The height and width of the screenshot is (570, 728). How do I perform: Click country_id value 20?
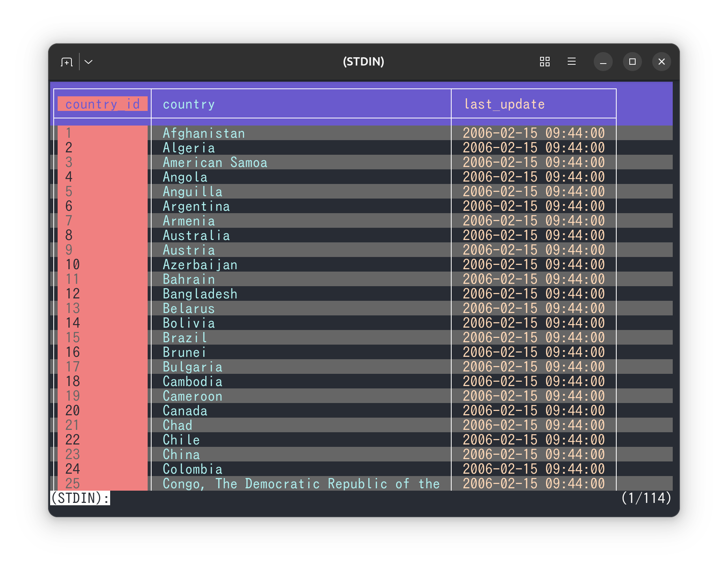73,411
